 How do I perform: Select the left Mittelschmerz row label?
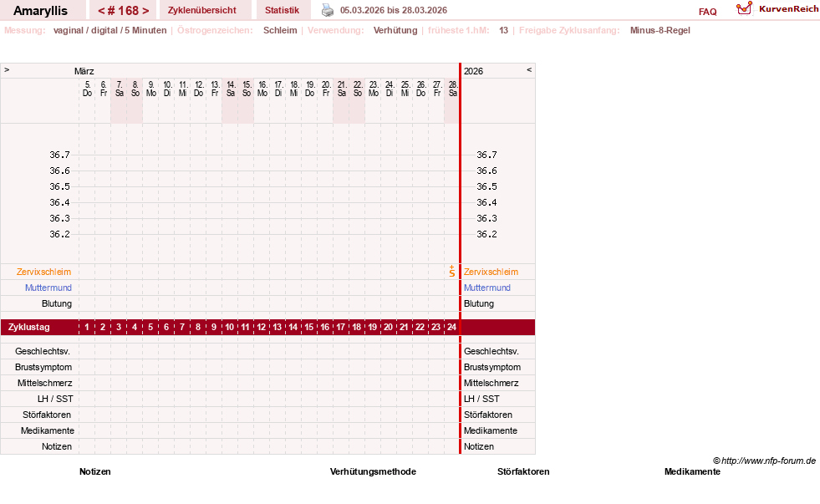tap(45, 384)
